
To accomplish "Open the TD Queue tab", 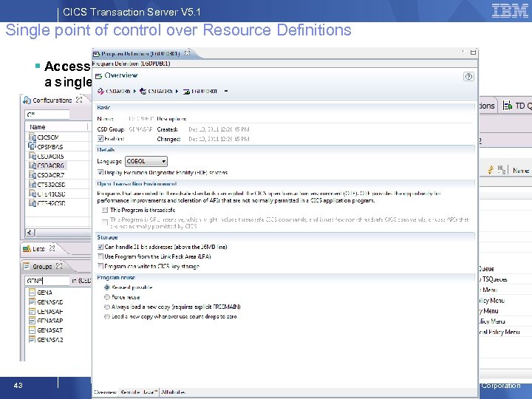I will [x=517, y=106].
